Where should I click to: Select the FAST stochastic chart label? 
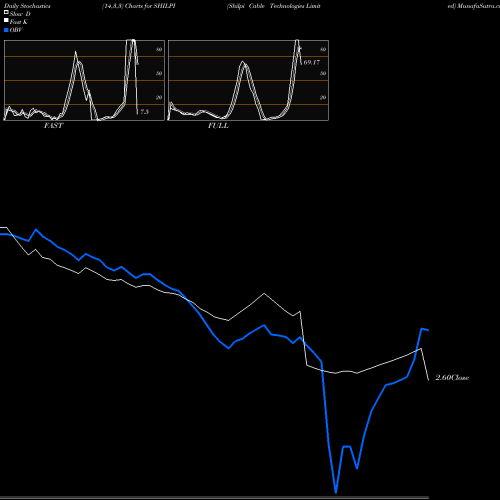click(x=53, y=126)
